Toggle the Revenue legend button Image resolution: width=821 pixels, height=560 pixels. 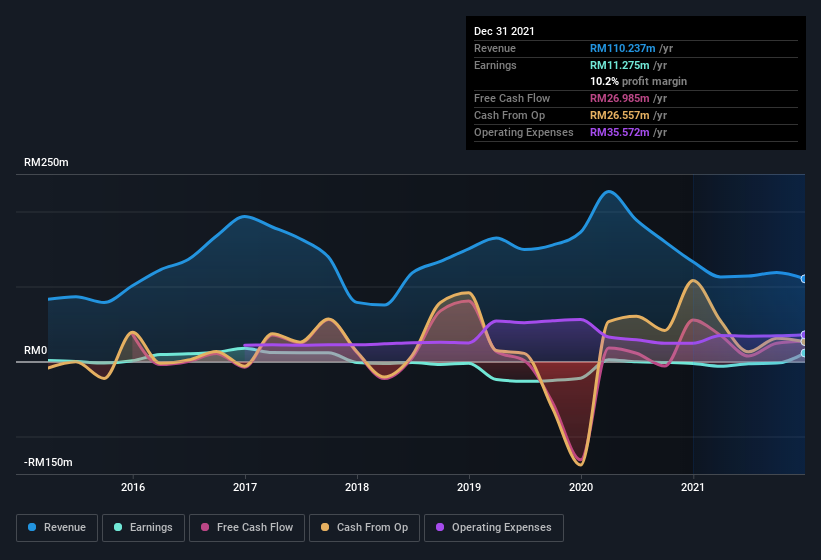[57, 528]
